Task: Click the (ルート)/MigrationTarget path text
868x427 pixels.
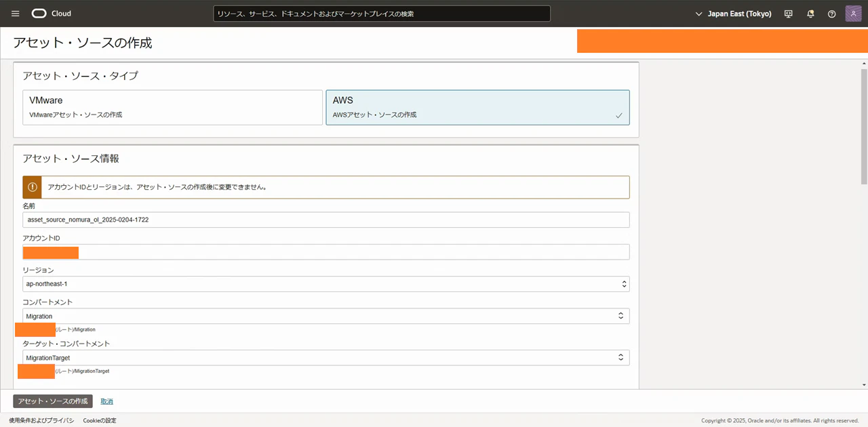Action: (x=82, y=371)
